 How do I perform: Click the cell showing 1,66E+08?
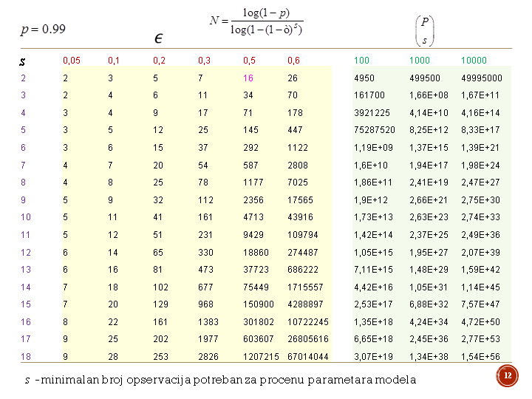[429, 95]
